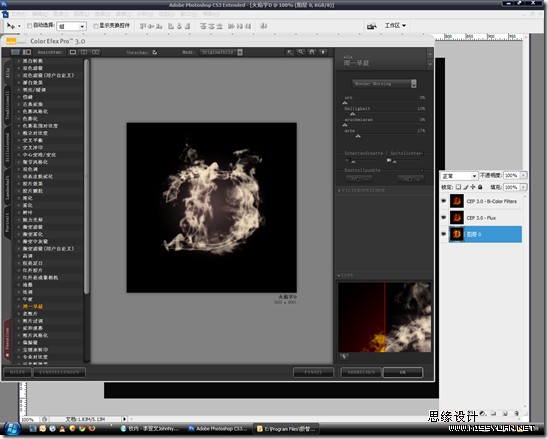Switch Color Efex to single image view

[73, 52]
